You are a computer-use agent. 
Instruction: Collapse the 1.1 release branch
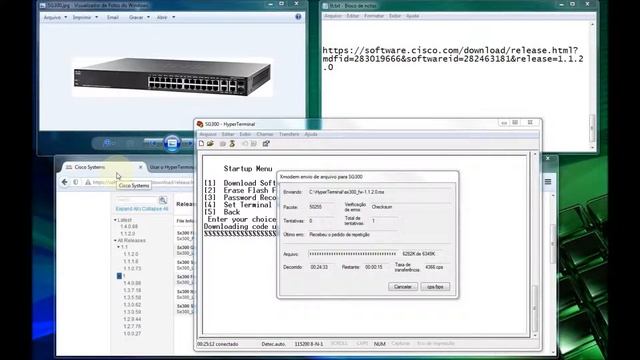pos(118,247)
